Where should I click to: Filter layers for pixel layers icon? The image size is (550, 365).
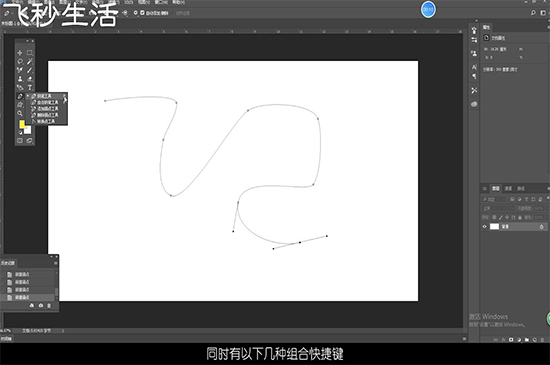click(x=512, y=199)
